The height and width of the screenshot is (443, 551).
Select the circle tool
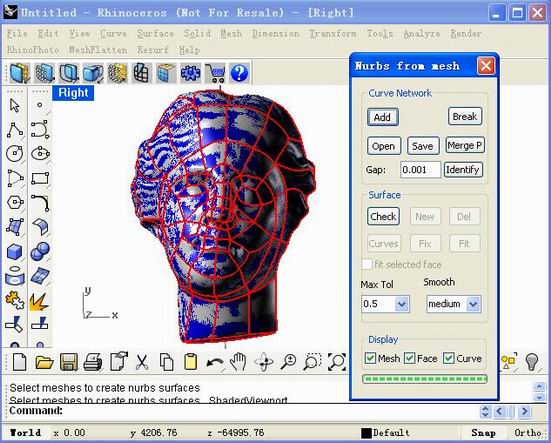click(x=15, y=154)
